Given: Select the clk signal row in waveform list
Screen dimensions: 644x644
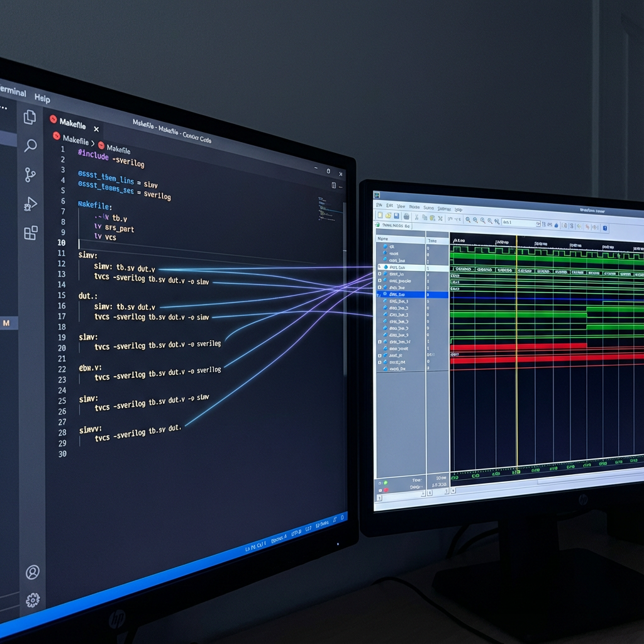Looking at the screenshot, I should click(x=401, y=247).
